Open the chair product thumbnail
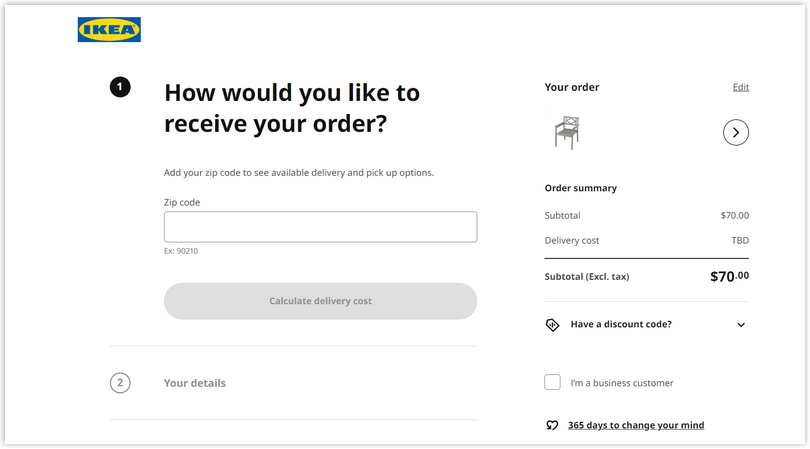The width and height of the screenshot is (810, 449). 567,132
